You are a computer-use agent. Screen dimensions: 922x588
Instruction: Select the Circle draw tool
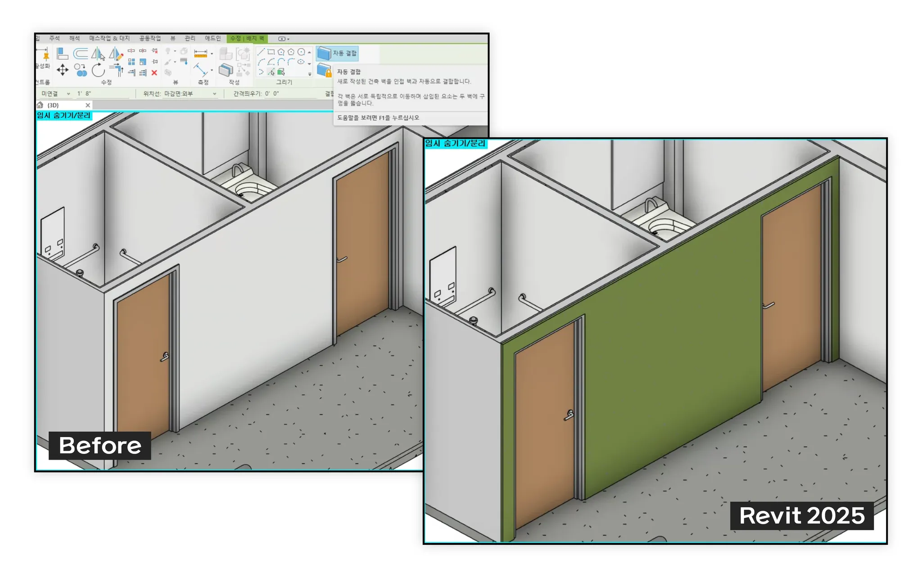click(301, 52)
